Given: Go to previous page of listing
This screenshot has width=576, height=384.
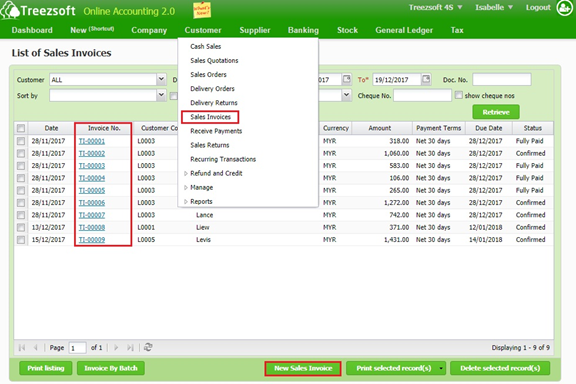Looking at the screenshot, I should pos(36,347).
